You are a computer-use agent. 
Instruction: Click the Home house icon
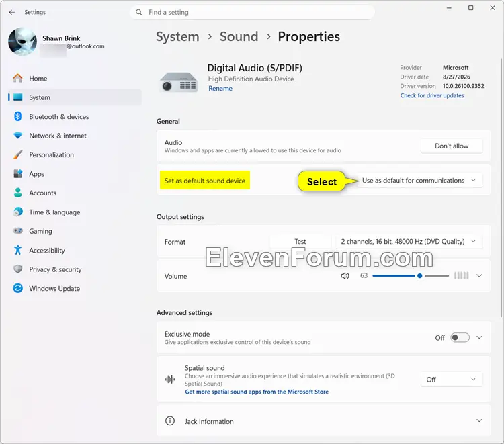tap(18, 78)
